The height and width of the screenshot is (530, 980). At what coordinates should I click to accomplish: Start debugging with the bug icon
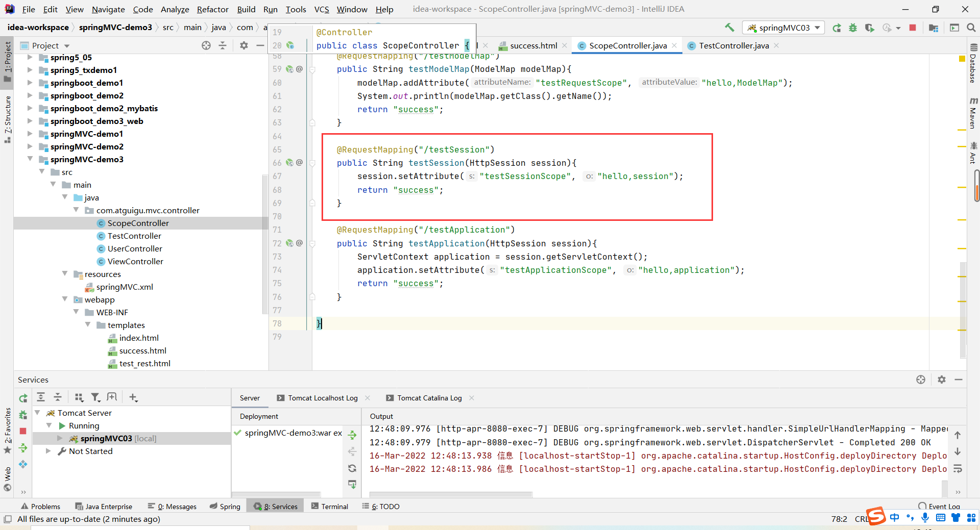(x=853, y=28)
